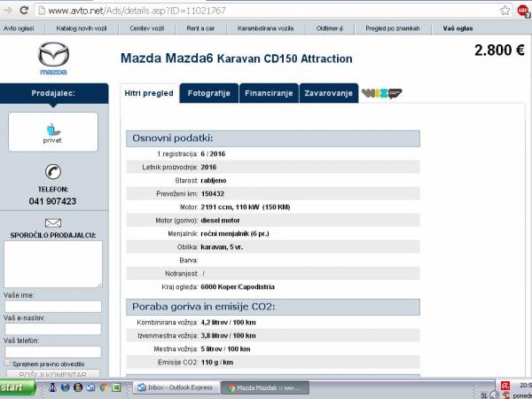
Task: Click the Osnovni podatki section header
Action: coord(273,138)
